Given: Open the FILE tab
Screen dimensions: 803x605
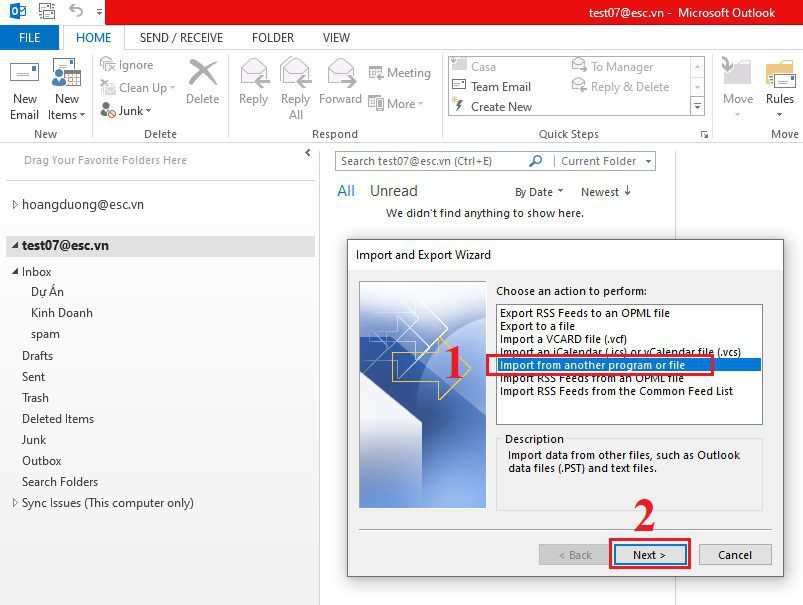Looking at the screenshot, I should (x=30, y=38).
